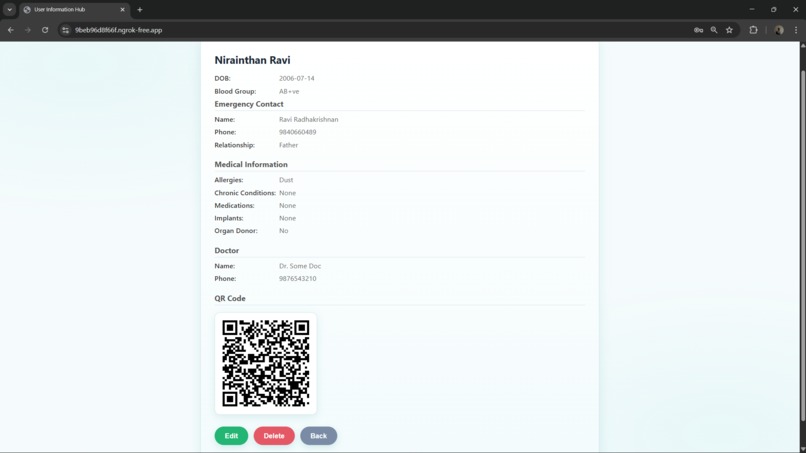The image size is (806, 453).
Task: Click the allergies value Dust
Action: click(286, 180)
